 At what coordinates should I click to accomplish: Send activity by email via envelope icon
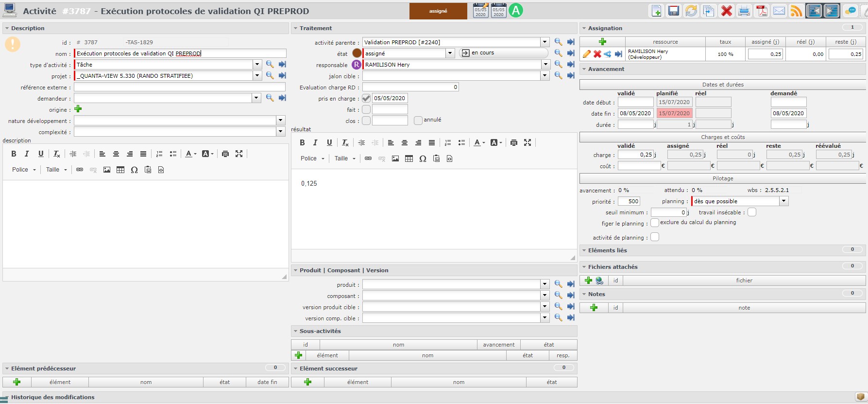click(x=779, y=11)
